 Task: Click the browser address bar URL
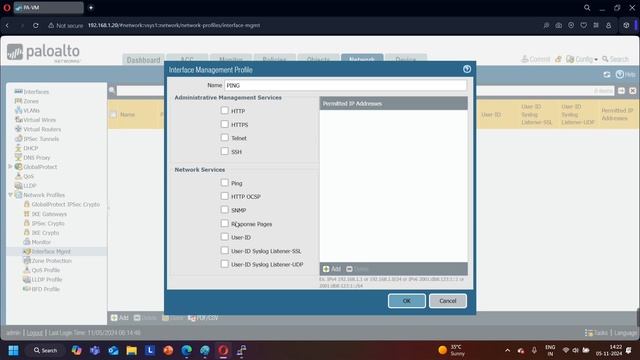coord(174,25)
